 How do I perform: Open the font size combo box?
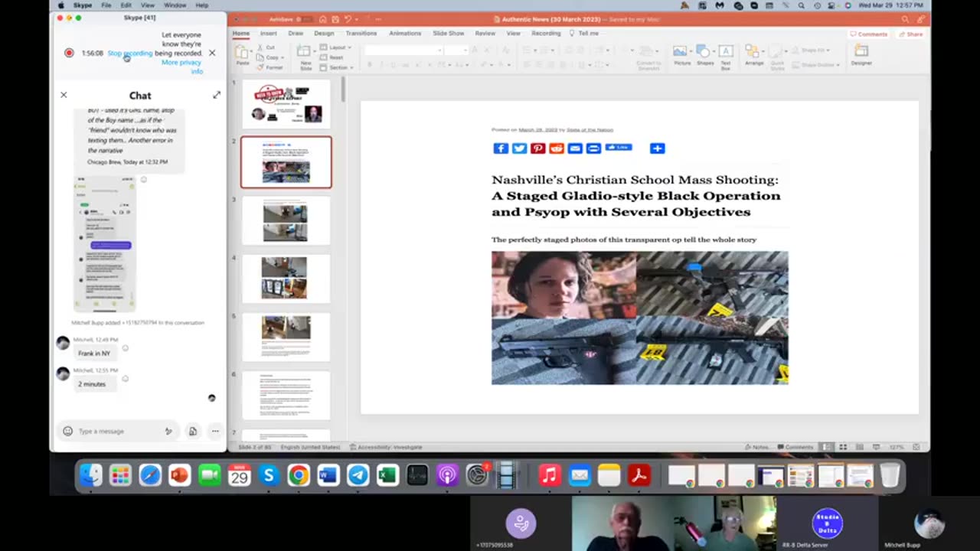coord(456,51)
